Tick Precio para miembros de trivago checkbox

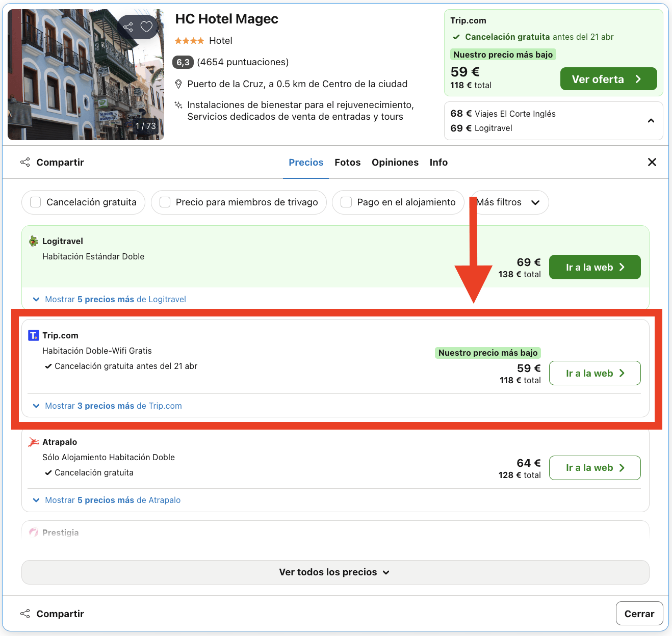(165, 202)
